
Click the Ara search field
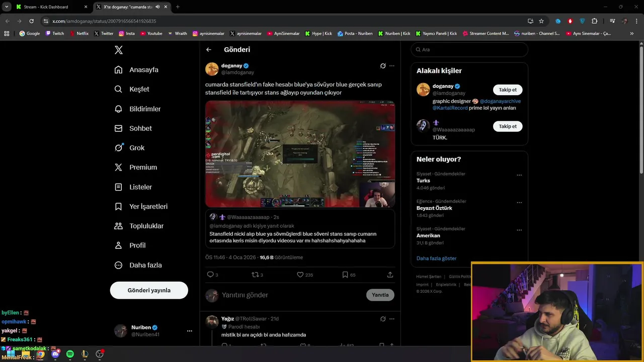pos(469,50)
